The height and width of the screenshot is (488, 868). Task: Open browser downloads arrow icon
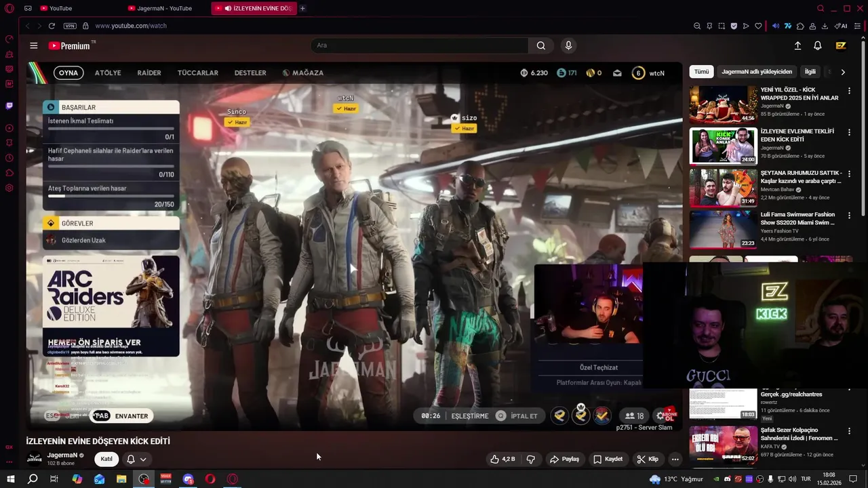(x=825, y=26)
